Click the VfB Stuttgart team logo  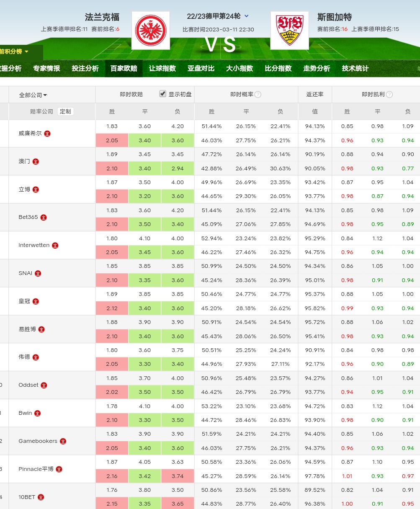click(289, 31)
